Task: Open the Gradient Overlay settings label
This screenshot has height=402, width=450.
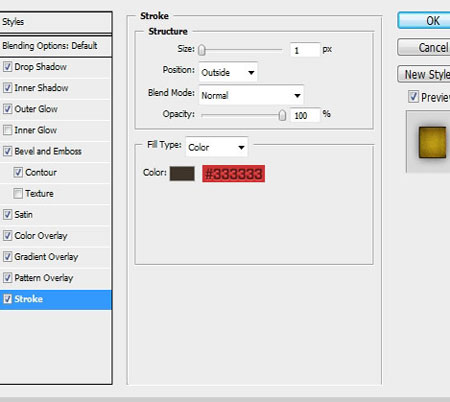Action: tap(46, 257)
